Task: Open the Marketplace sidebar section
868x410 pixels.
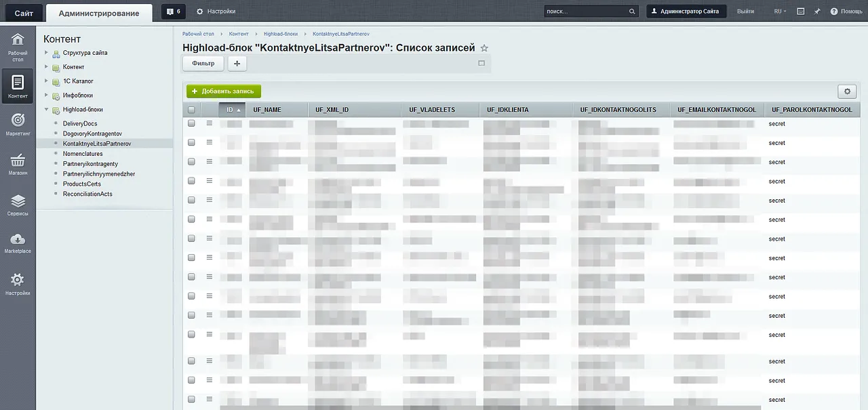Action: point(18,243)
